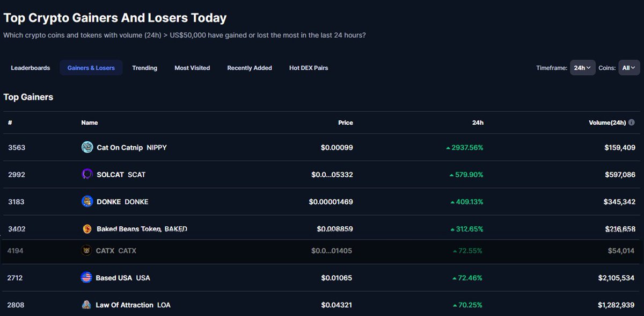Click the Top Gainers heading
The width and height of the screenshot is (644, 316).
[28, 97]
